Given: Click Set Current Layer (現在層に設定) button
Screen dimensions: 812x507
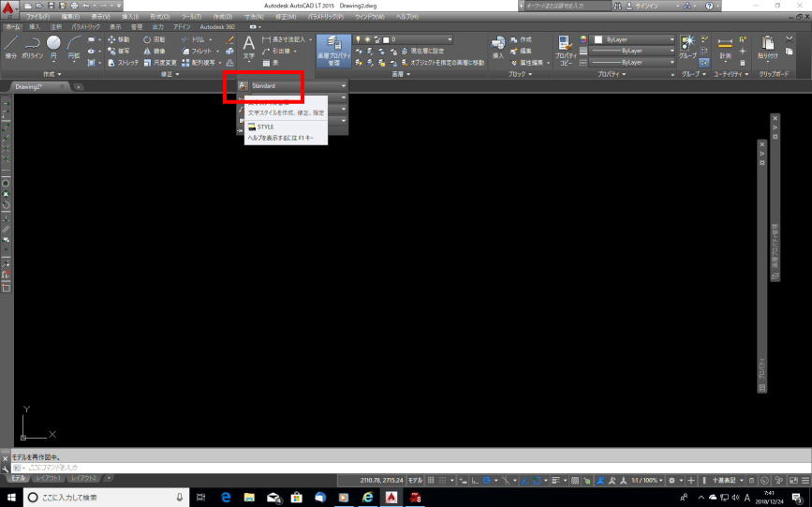Looking at the screenshot, I should (x=422, y=51).
